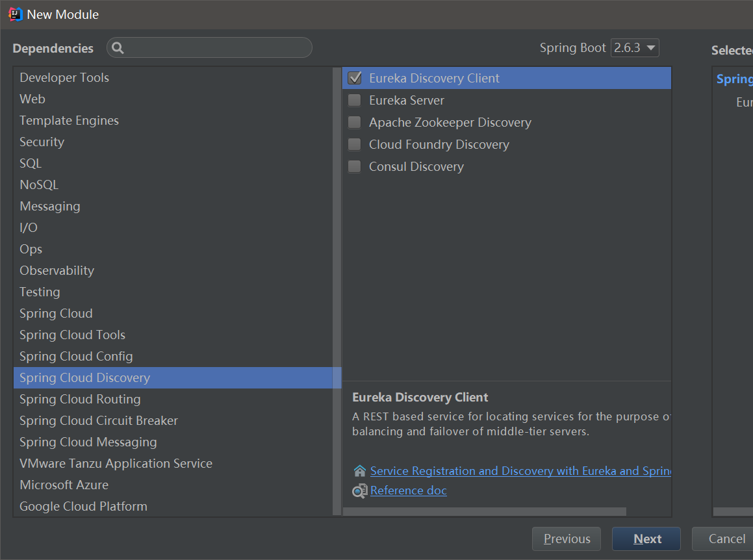Select the SQL category
The width and height of the screenshot is (753, 560).
coord(173,163)
